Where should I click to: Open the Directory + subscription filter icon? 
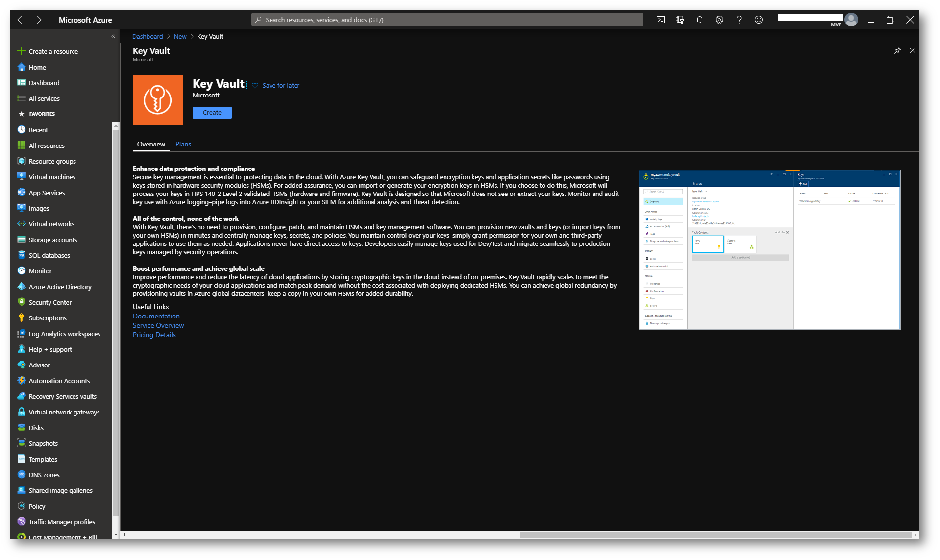click(x=680, y=20)
